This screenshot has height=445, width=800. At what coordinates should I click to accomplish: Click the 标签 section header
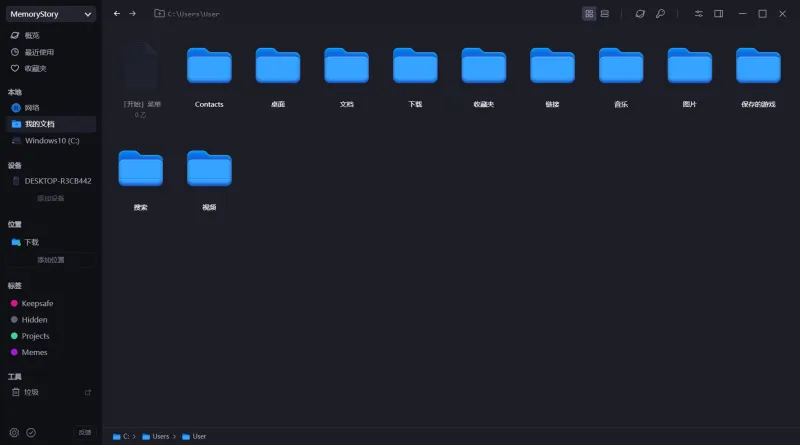point(15,286)
